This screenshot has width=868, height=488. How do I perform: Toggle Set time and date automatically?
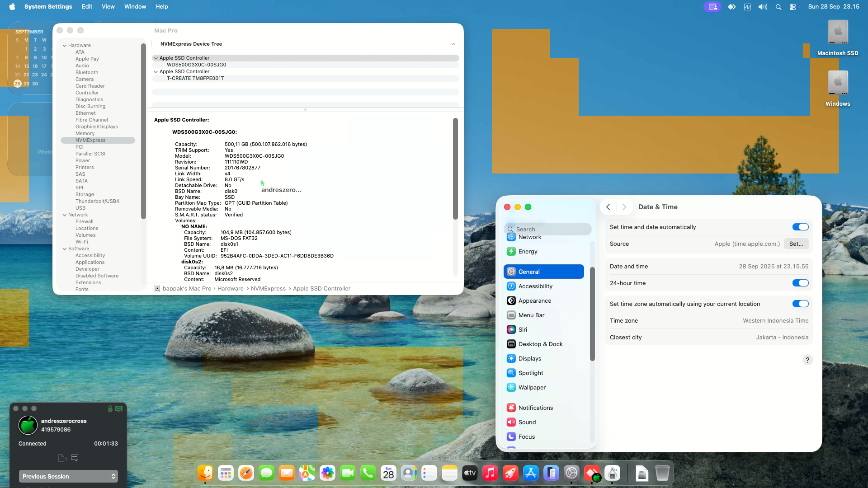tap(800, 227)
